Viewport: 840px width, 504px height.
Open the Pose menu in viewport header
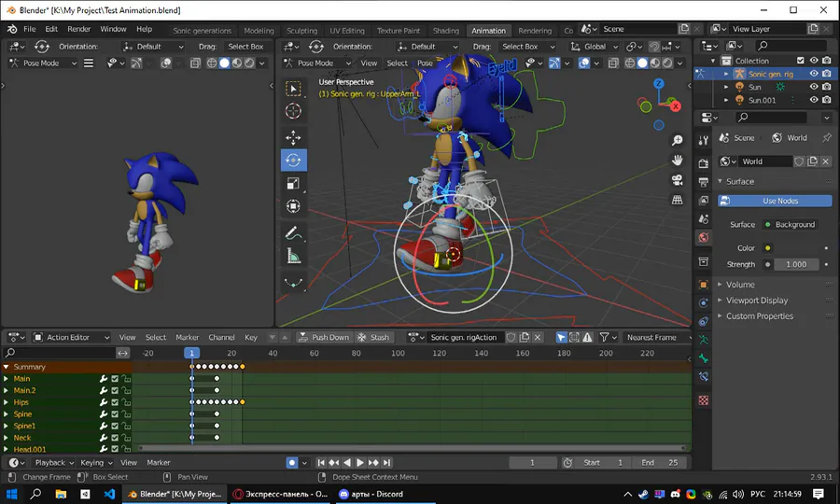pos(425,63)
